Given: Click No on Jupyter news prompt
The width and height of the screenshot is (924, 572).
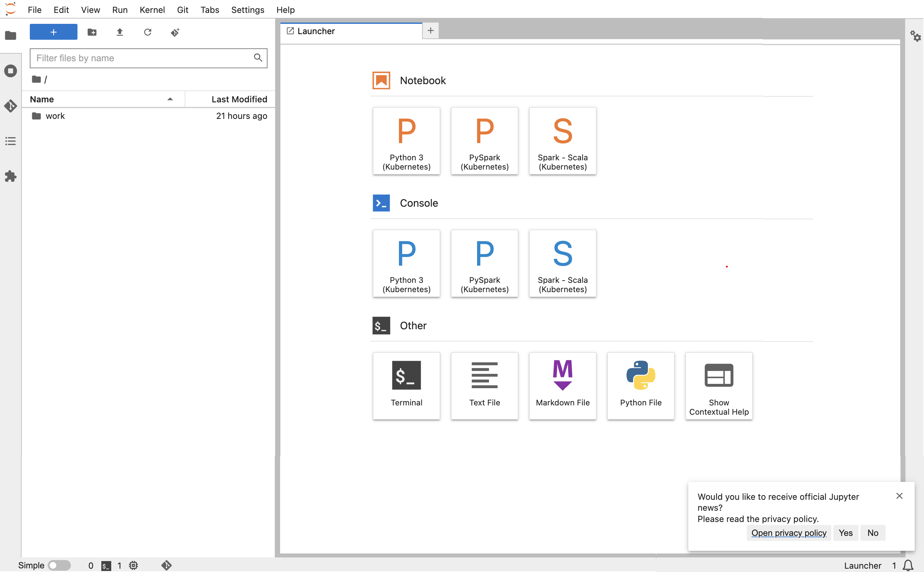Looking at the screenshot, I should 873,532.
